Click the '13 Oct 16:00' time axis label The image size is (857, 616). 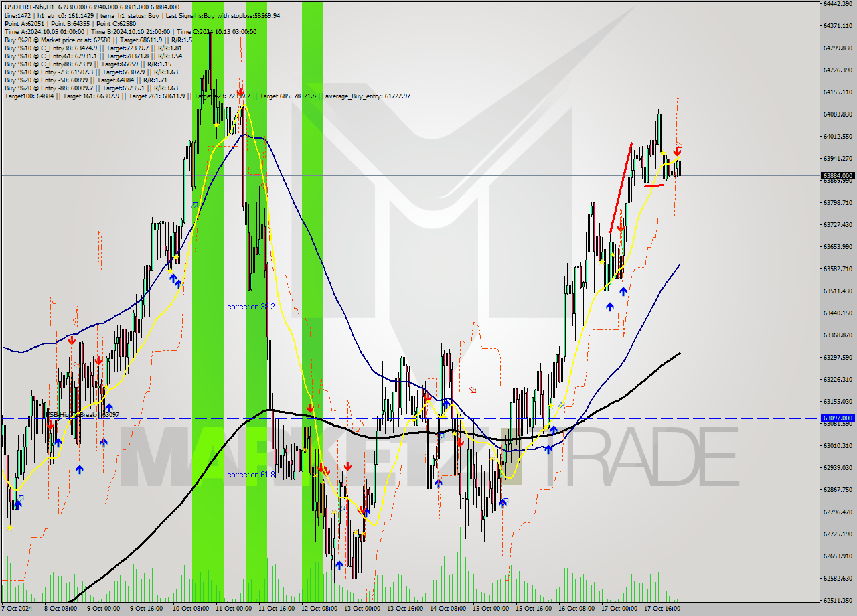click(x=404, y=609)
